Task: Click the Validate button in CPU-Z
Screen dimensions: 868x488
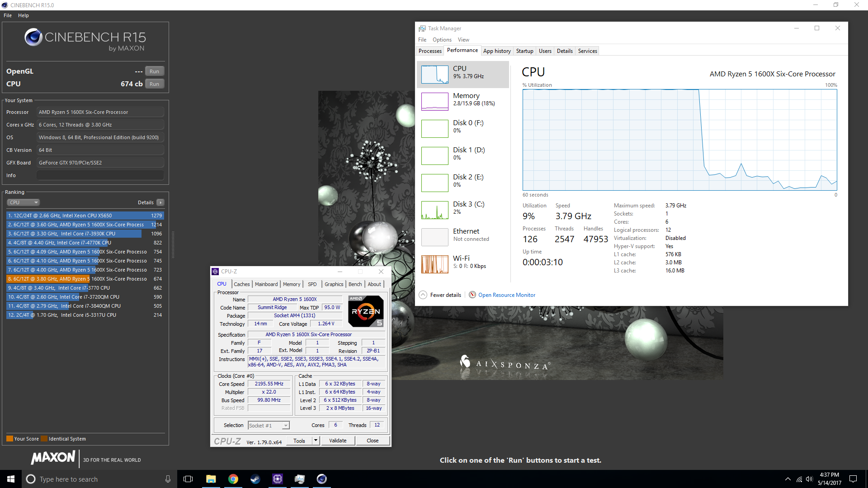Action: tap(338, 441)
